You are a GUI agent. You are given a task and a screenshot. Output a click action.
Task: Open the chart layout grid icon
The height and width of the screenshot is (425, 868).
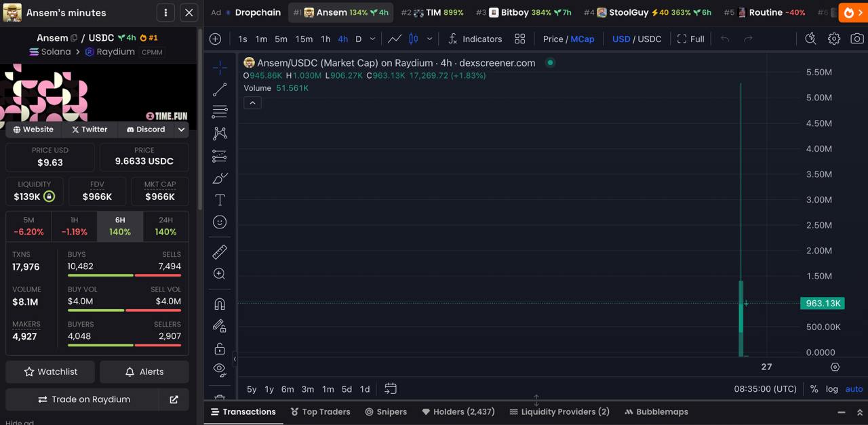click(520, 39)
